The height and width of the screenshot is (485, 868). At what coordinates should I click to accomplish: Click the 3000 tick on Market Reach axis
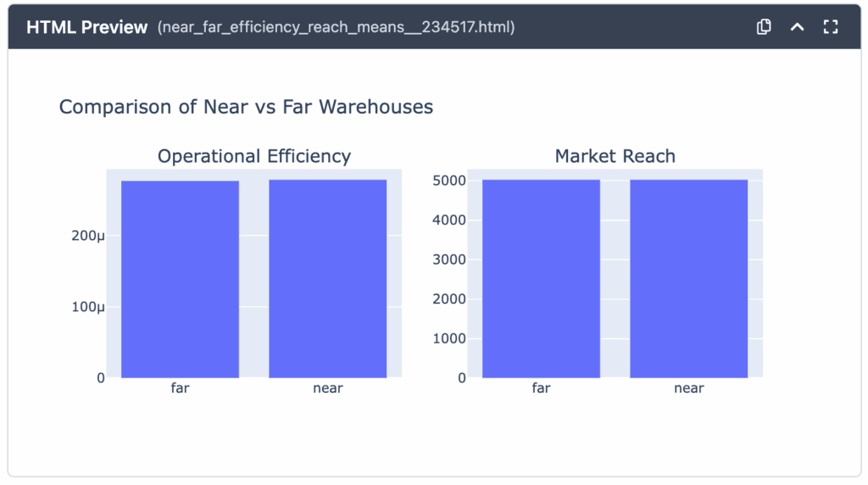click(449, 259)
